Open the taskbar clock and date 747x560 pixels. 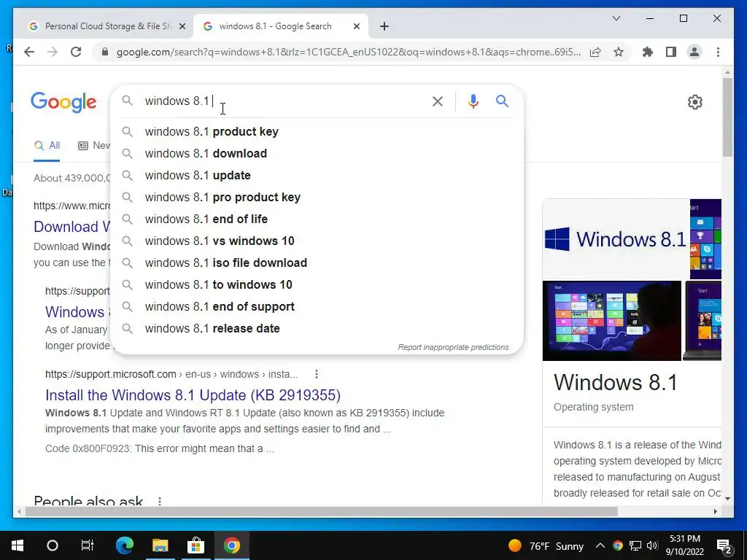coord(684,545)
